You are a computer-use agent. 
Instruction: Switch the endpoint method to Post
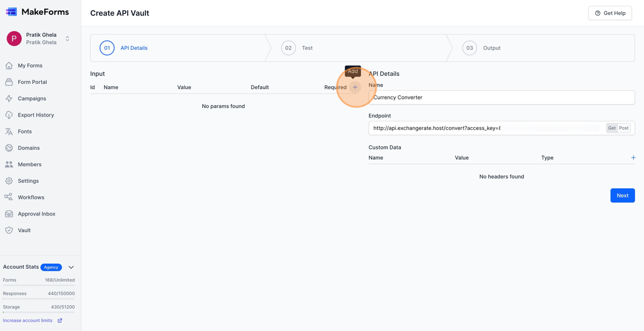[624, 128]
